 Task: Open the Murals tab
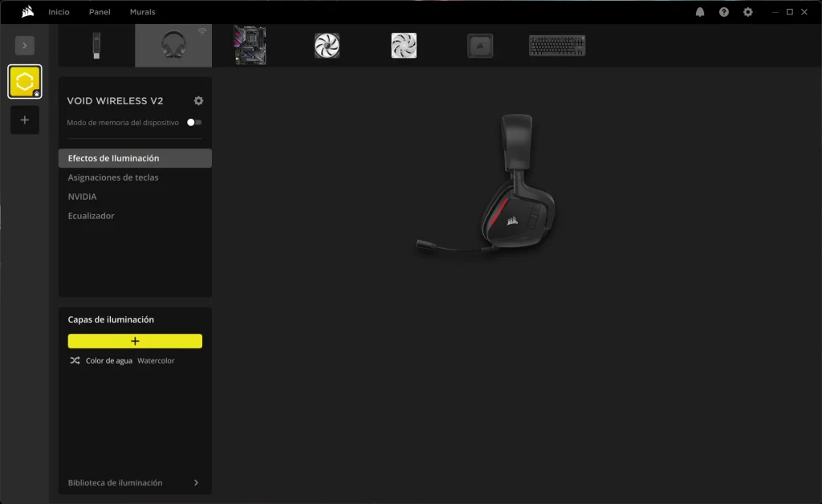coord(143,12)
